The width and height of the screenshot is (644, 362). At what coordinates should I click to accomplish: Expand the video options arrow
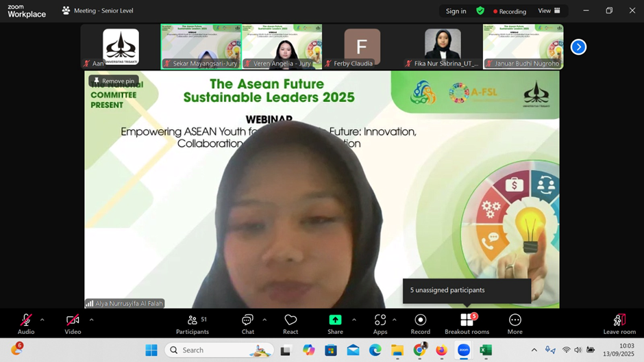(91, 320)
